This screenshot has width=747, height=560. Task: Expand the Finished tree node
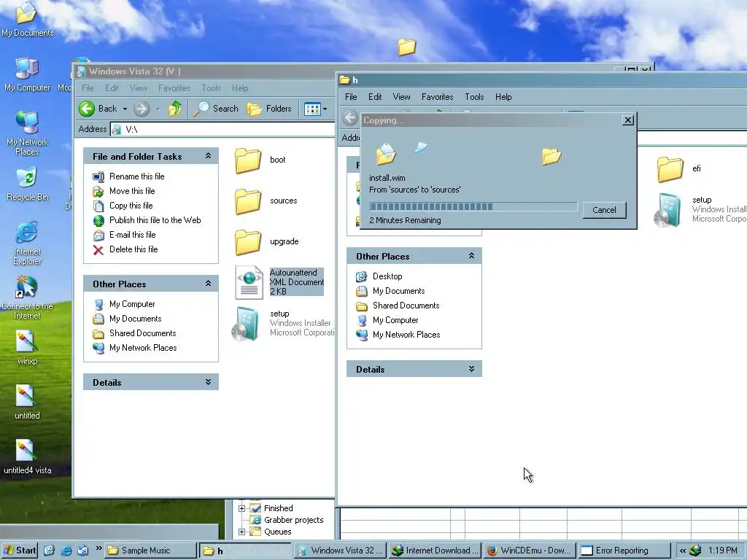(x=242, y=508)
